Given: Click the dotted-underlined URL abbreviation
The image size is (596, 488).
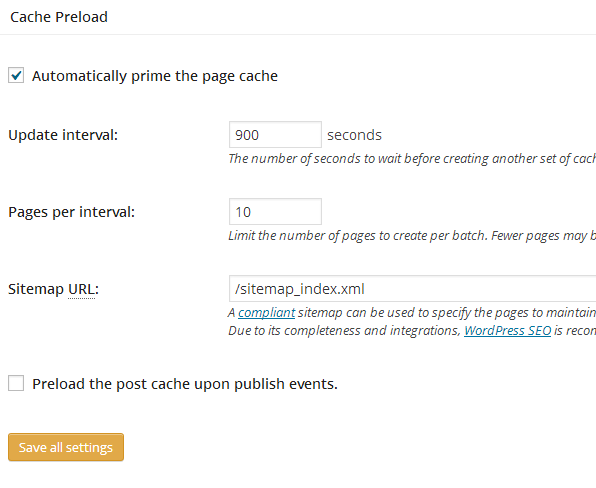Looking at the screenshot, I should [x=81, y=289].
